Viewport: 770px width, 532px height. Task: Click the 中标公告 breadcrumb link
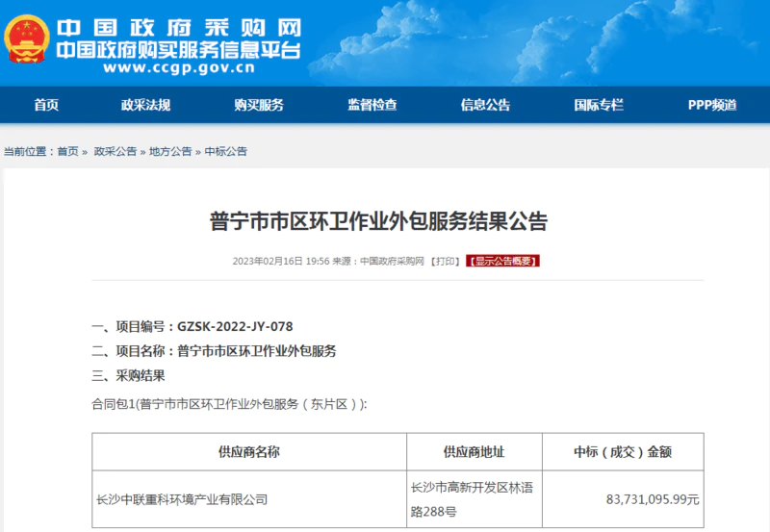pos(226,152)
